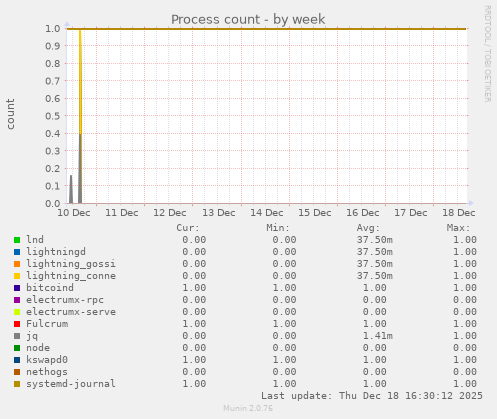Click the '15 Dec' x-axis label

[315, 213]
